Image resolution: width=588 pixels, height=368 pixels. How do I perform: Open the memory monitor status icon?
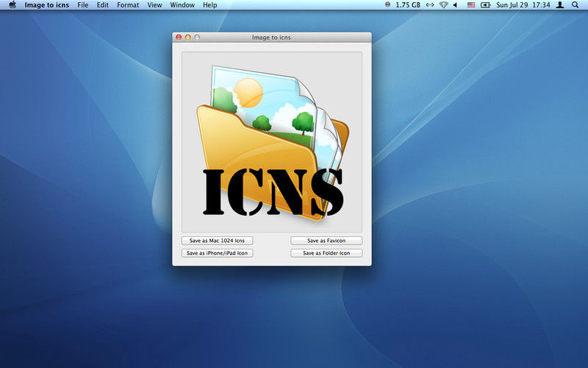click(x=388, y=5)
